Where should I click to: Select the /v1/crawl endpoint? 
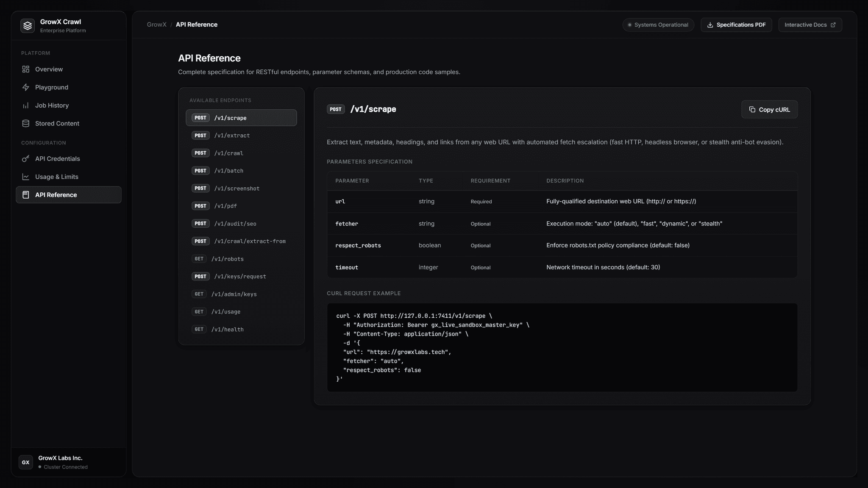coord(241,153)
